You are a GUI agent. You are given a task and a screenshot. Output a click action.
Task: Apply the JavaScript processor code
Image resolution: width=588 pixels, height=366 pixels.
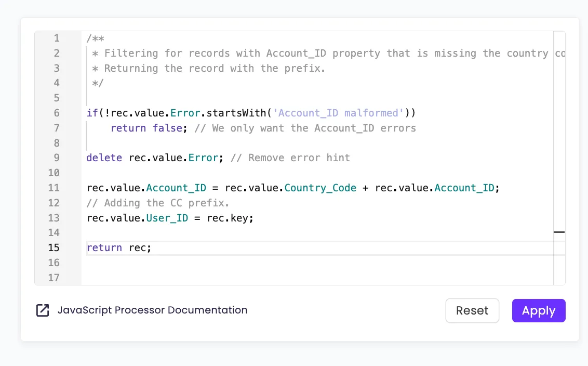coord(538,311)
